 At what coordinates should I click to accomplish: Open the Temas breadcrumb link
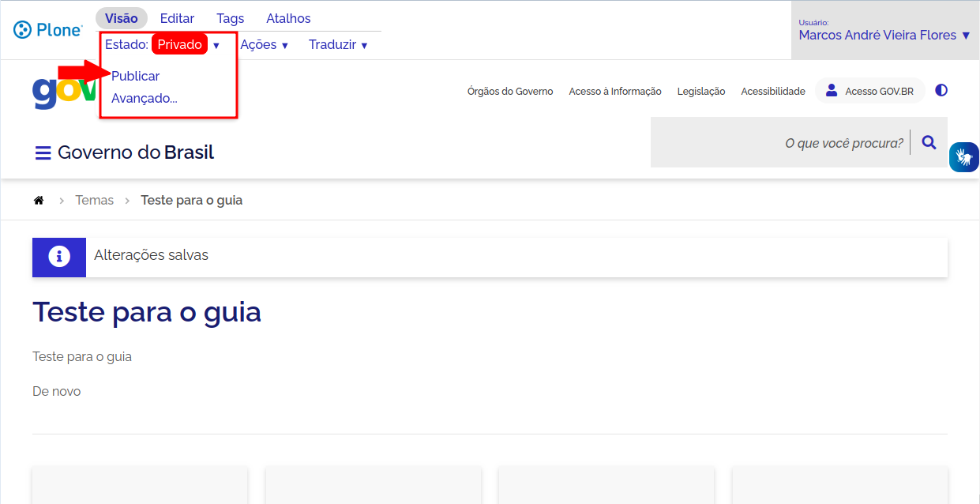94,200
